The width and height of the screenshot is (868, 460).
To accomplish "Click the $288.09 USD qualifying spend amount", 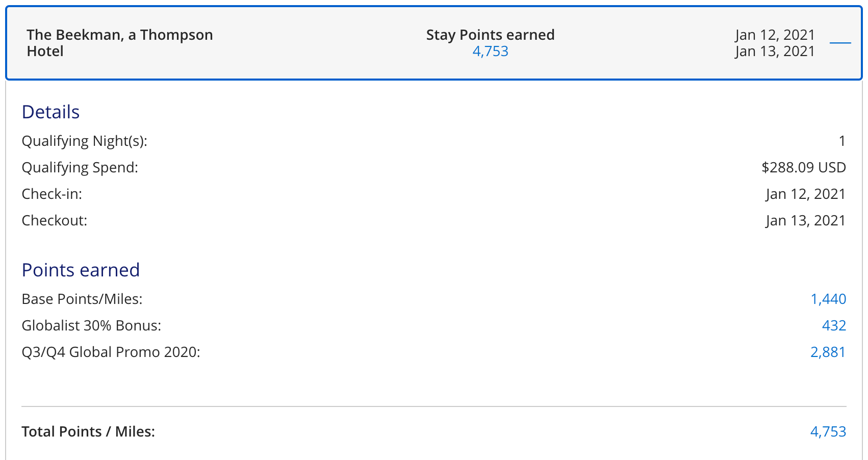I will click(803, 167).
